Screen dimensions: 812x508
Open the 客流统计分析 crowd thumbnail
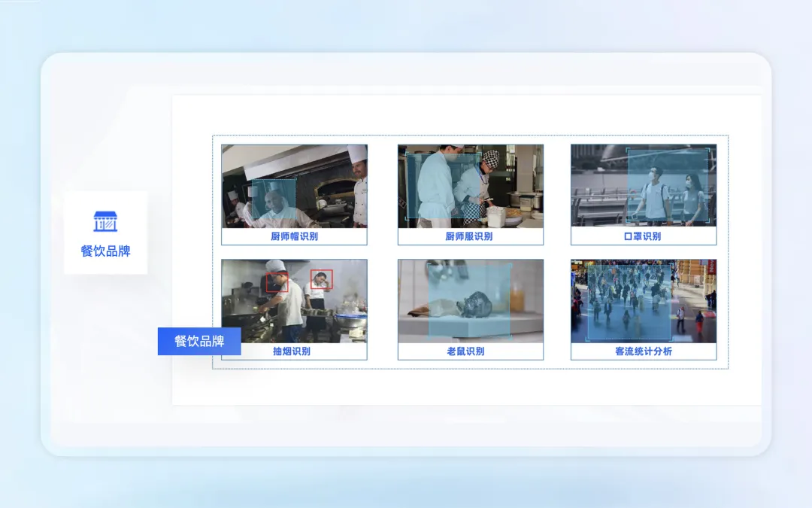click(x=643, y=301)
